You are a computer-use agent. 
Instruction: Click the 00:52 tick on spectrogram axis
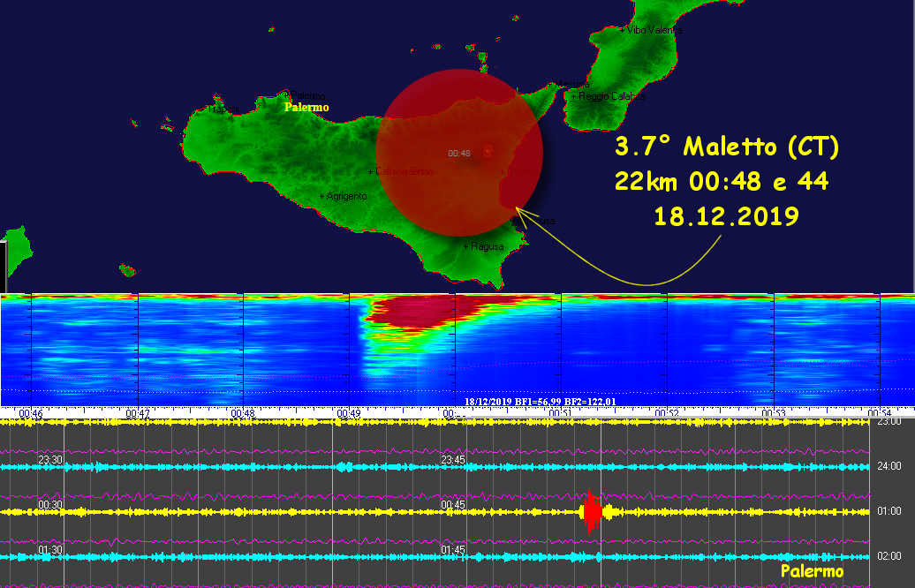667,412
